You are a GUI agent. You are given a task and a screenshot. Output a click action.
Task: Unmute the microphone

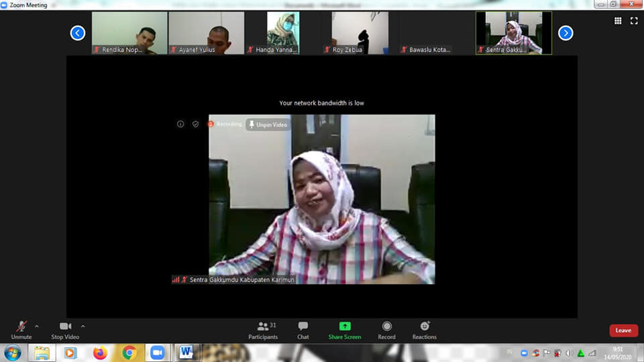[x=21, y=330]
